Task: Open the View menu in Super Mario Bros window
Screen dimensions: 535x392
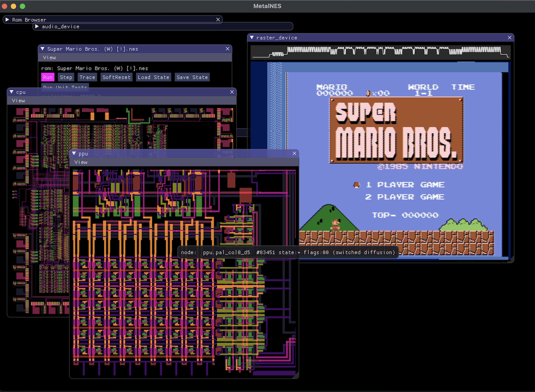Action: click(49, 57)
